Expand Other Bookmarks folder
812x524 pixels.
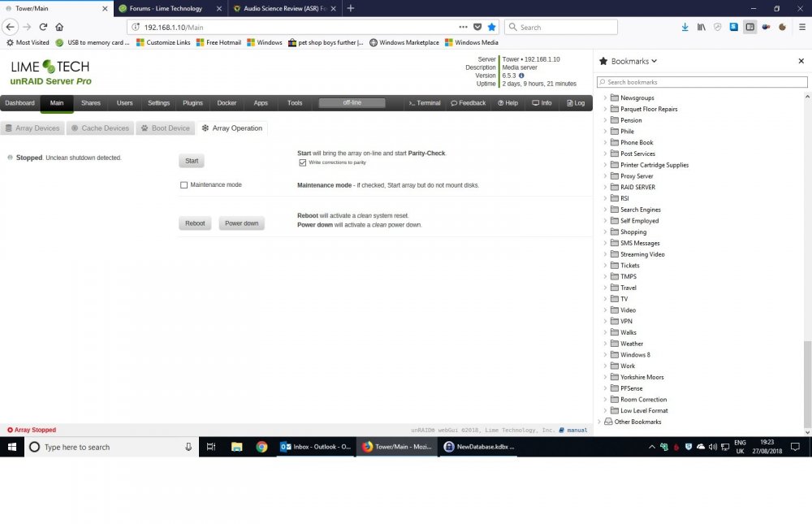[599, 422]
